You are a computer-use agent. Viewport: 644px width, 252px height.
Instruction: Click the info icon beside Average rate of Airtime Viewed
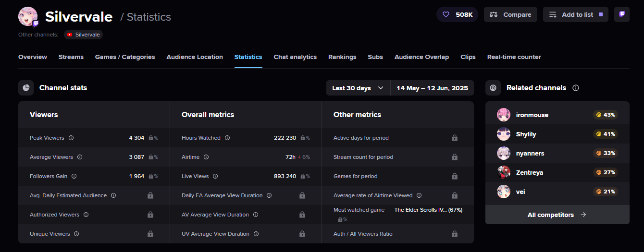coord(419,195)
